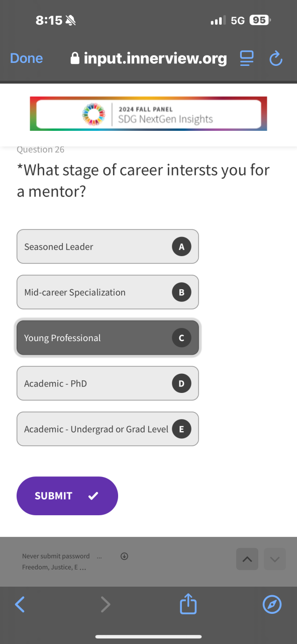Go to previous question with up chevron
This screenshot has height=644, width=297.
click(247, 559)
